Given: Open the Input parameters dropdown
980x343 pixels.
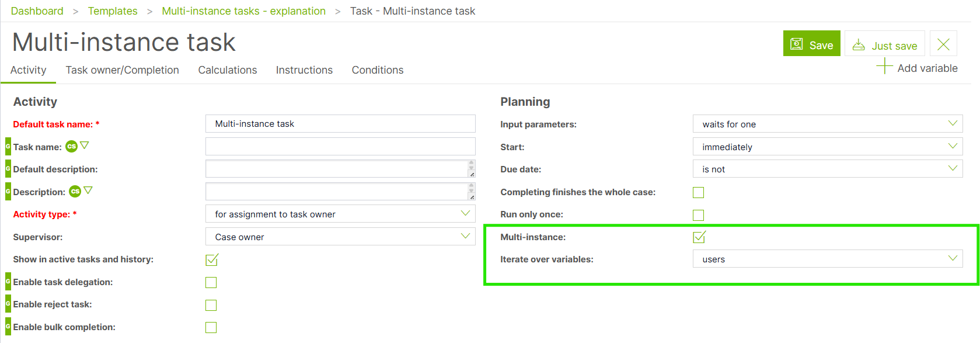Looking at the screenshot, I should point(827,124).
